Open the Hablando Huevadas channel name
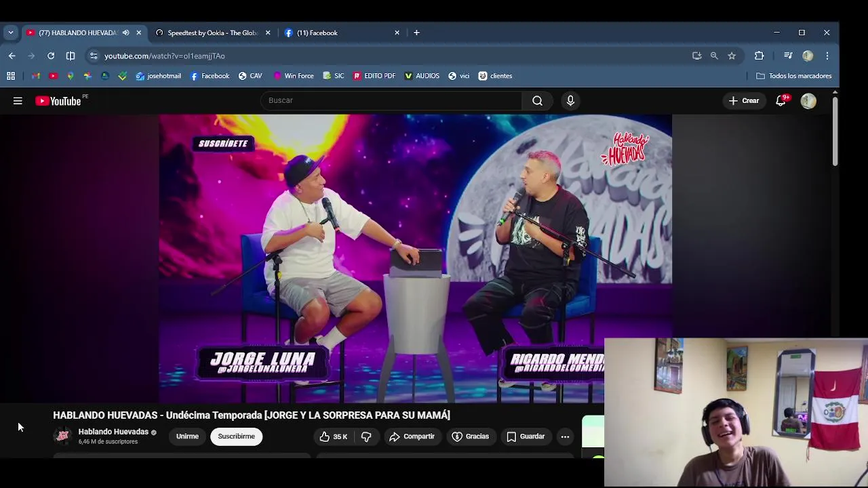868x488 pixels. 113,432
